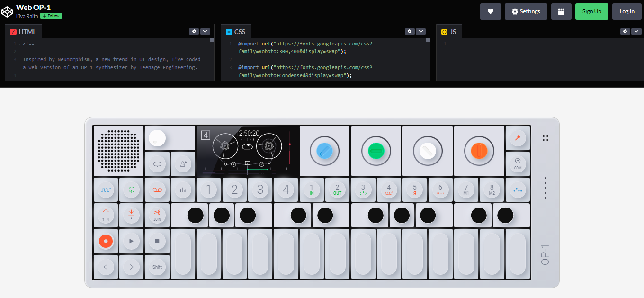Image resolution: width=644 pixels, height=298 pixels.
Task: Click the Log In button
Action: tap(626, 11)
